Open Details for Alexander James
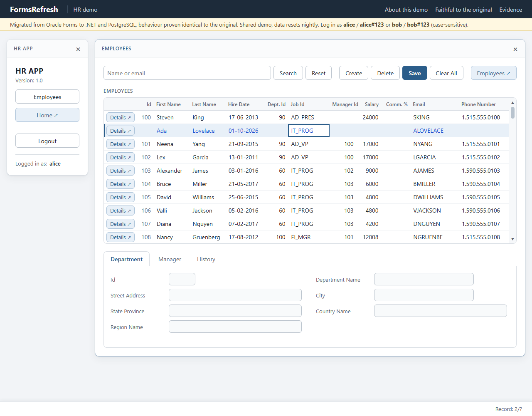Screen dimensions: 532x416 121,171
